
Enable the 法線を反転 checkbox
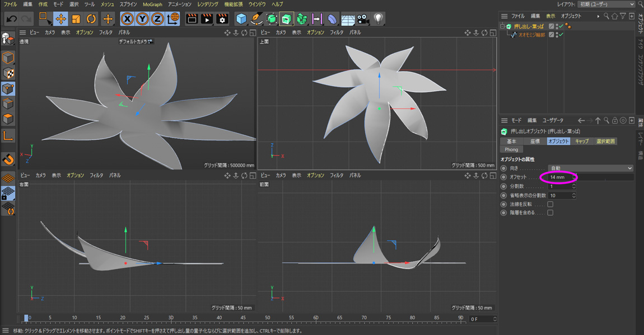click(550, 204)
